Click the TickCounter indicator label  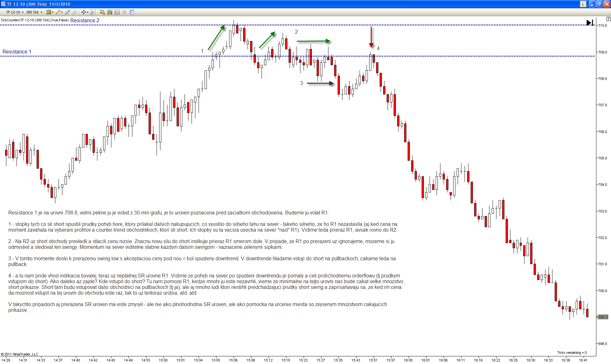(34, 20)
